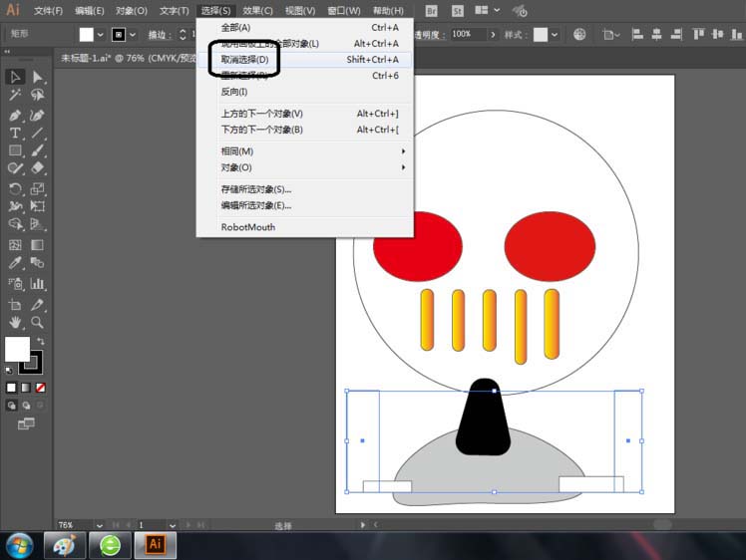Viewport: 746px width, 560px height.
Task: Open control bar fill color dropdown
Action: (101, 35)
